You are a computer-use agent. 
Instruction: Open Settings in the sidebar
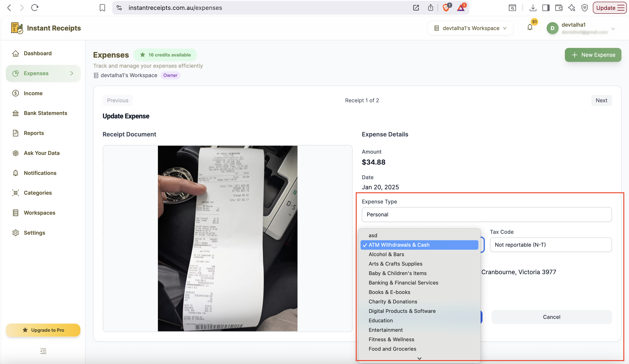[x=43, y=233]
